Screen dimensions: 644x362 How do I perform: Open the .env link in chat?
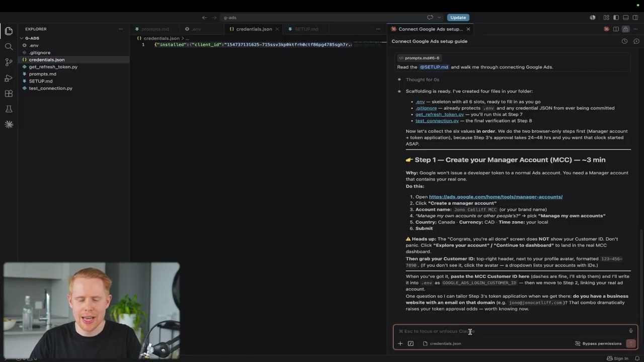click(x=420, y=102)
